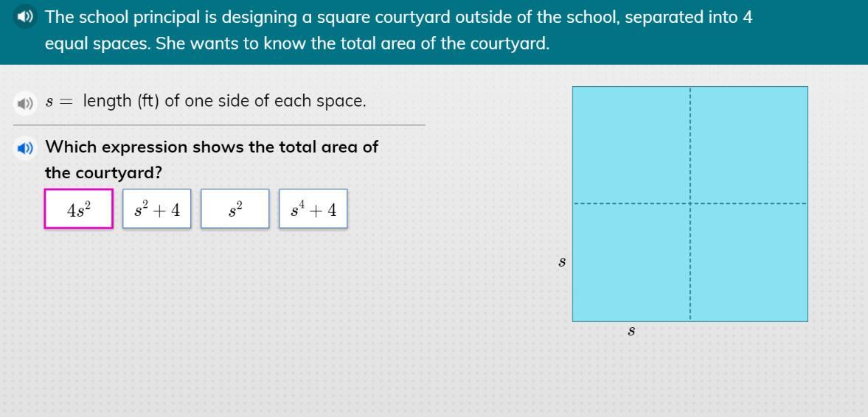Click the bottom-left quadrant of the courtyard

[x=631, y=262]
